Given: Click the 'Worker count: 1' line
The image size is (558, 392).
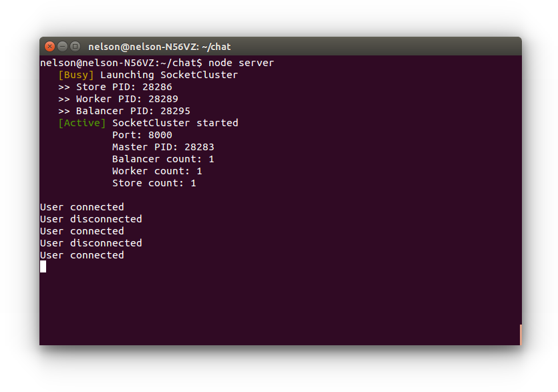Looking at the screenshot, I should coord(157,171).
